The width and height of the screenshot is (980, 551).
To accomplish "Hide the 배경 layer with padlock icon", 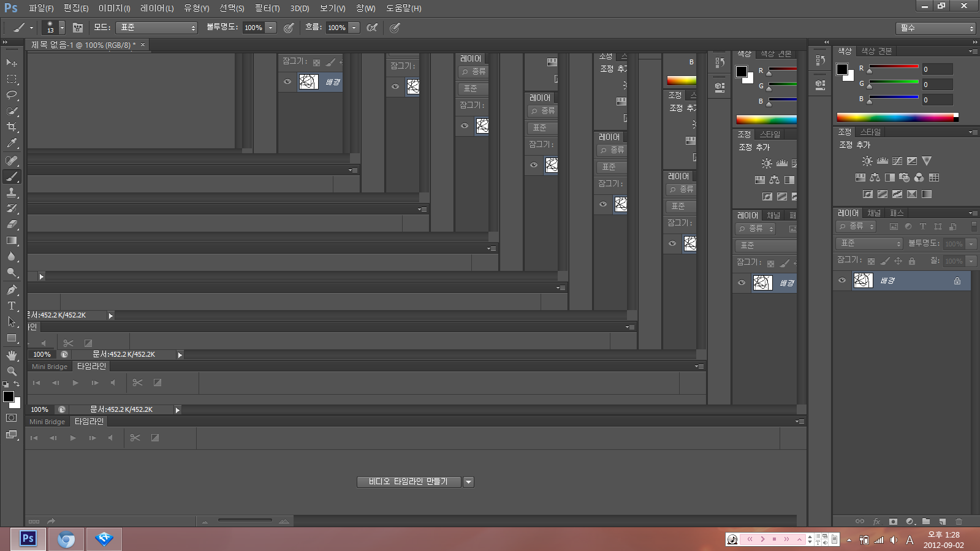I will click(842, 281).
